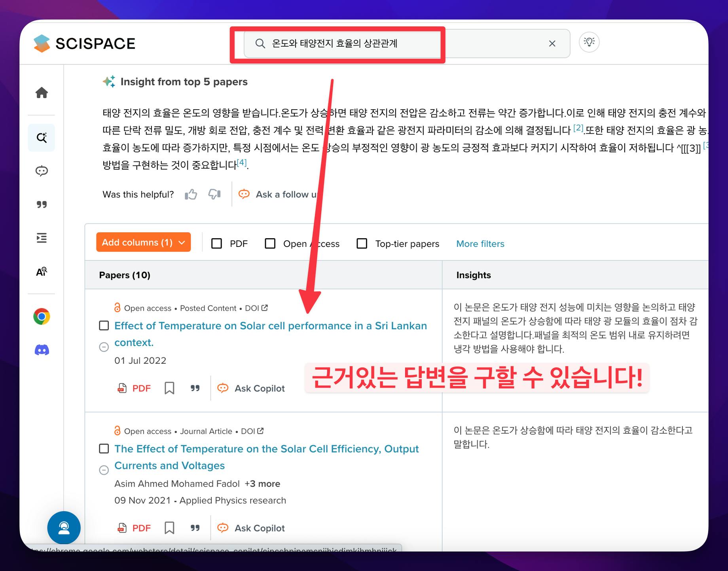Click the magnifier icon in the search bar
This screenshot has width=728, height=571.
[260, 44]
